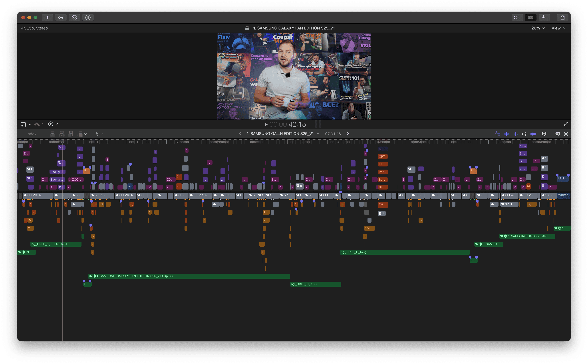Open the keyword editor key icon

(61, 18)
